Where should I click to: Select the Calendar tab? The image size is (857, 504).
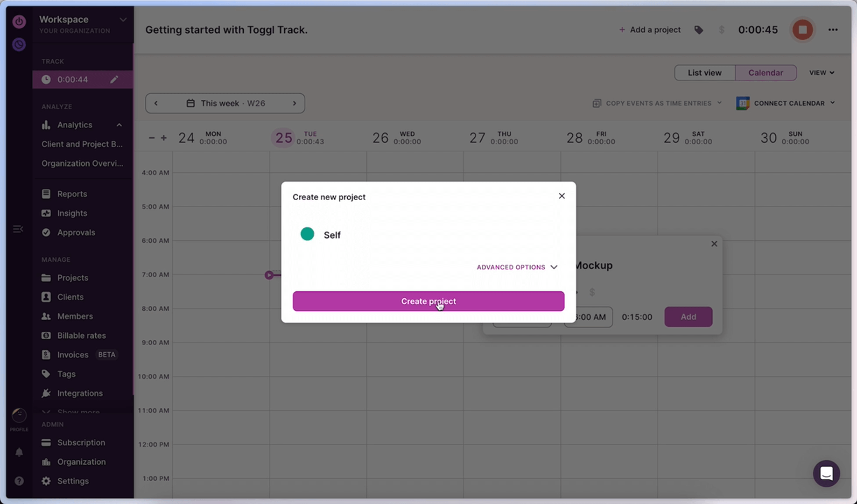pyautogui.click(x=766, y=72)
